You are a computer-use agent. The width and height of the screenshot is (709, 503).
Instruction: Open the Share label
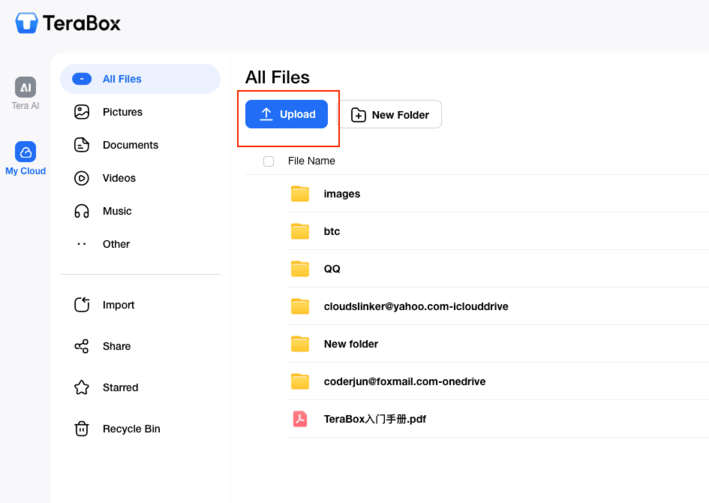coord(117,346)
